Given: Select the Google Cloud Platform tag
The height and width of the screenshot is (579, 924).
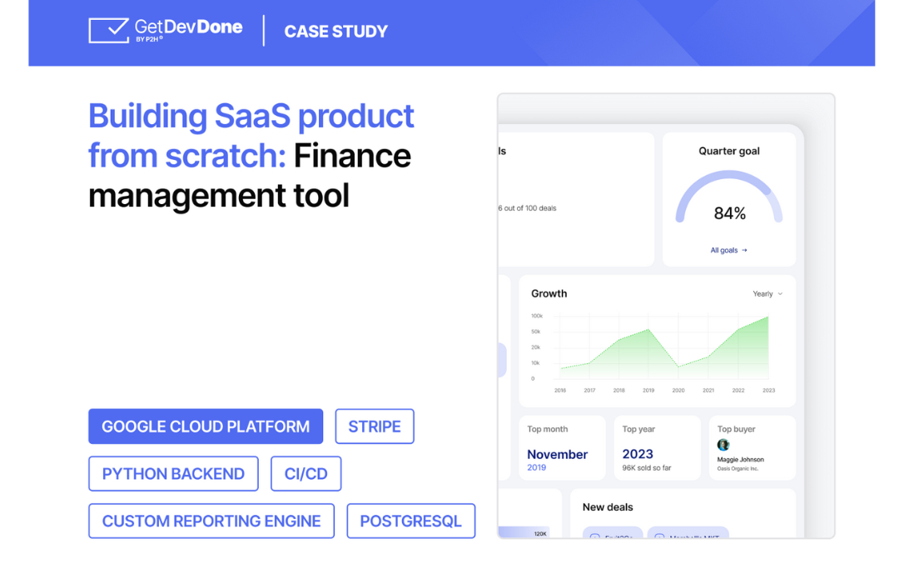Looking at the screenshot, I should (206, 427).
